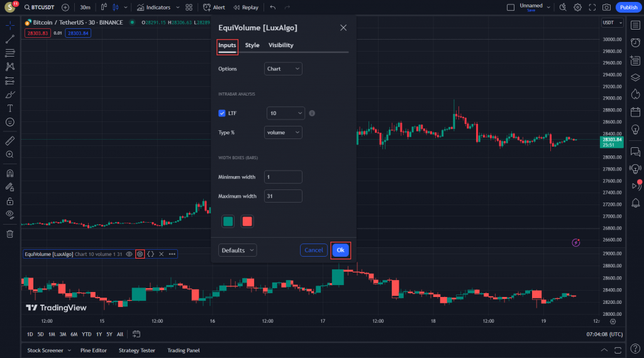Cancel the EquiVolume settings dialog
Viewport: 644px width, 358px height.
pyautogui.click(x=313, y=250)
